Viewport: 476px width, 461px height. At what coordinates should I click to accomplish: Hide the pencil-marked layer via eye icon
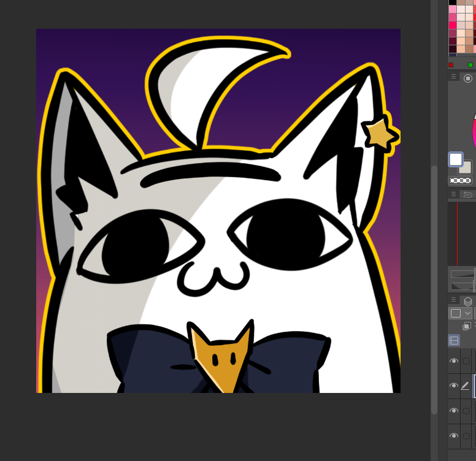click(454, 386)
